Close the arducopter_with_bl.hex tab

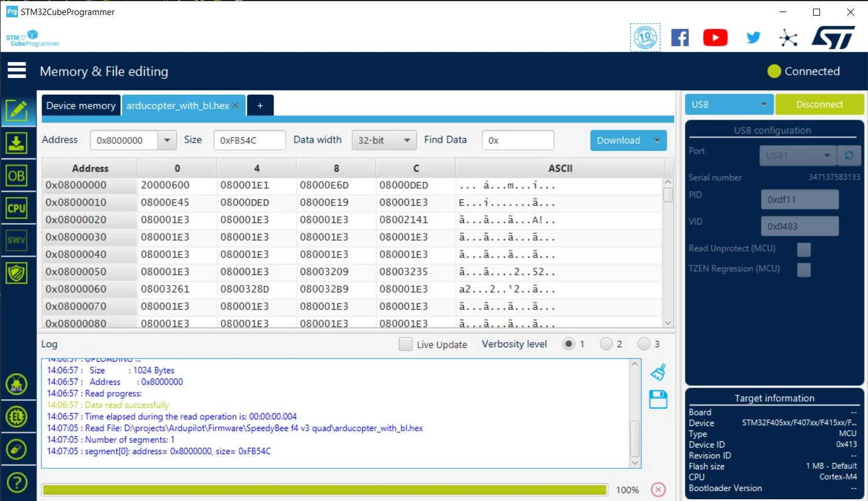coord(235,106)
